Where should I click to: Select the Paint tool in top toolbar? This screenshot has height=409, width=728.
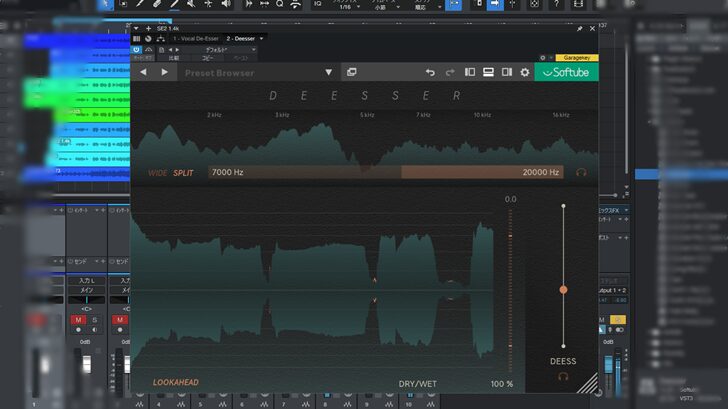[174, 4]
